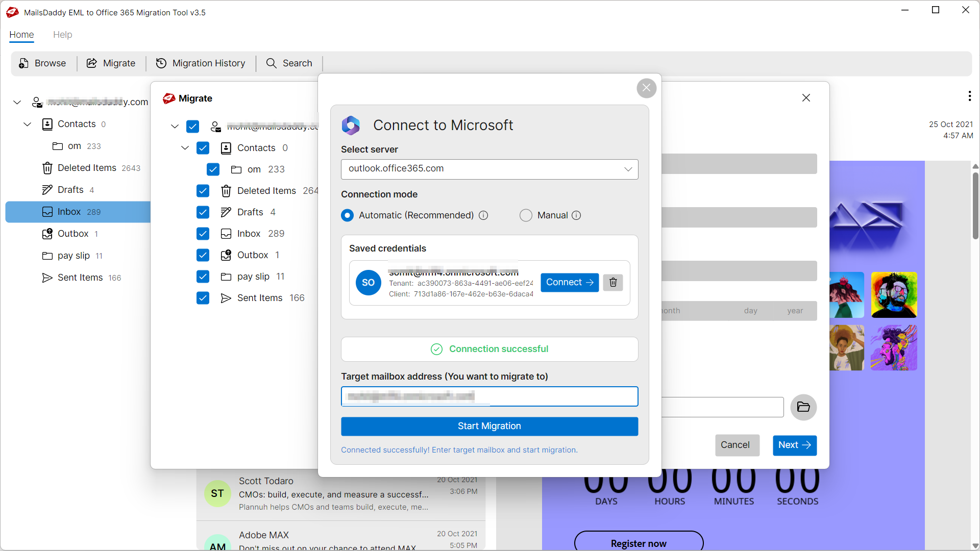The height and width of the screenshot is (551, 980).
Task: Open the three-dot more options menu
Action: (x=969, y=96)
